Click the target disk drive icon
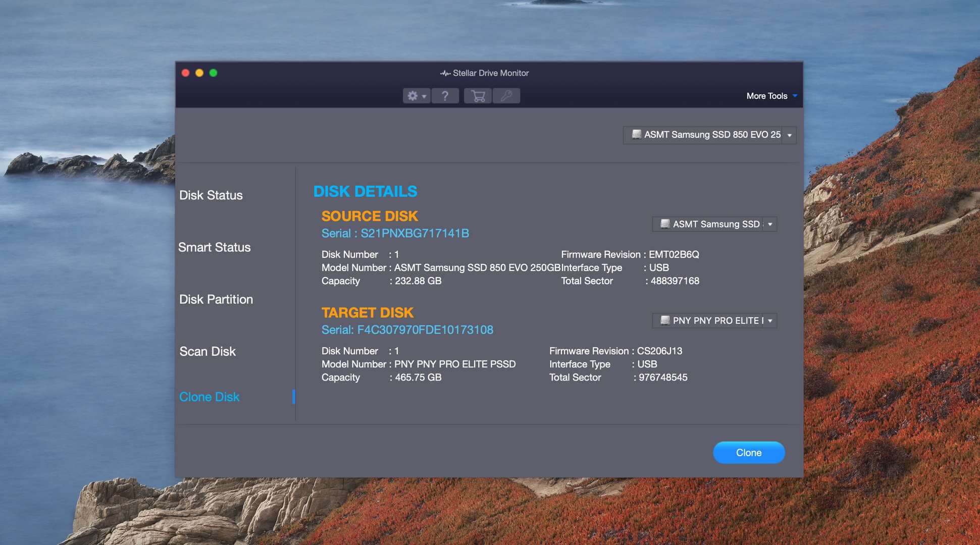Screen dimensions: 980x545 tap(665, 320)
